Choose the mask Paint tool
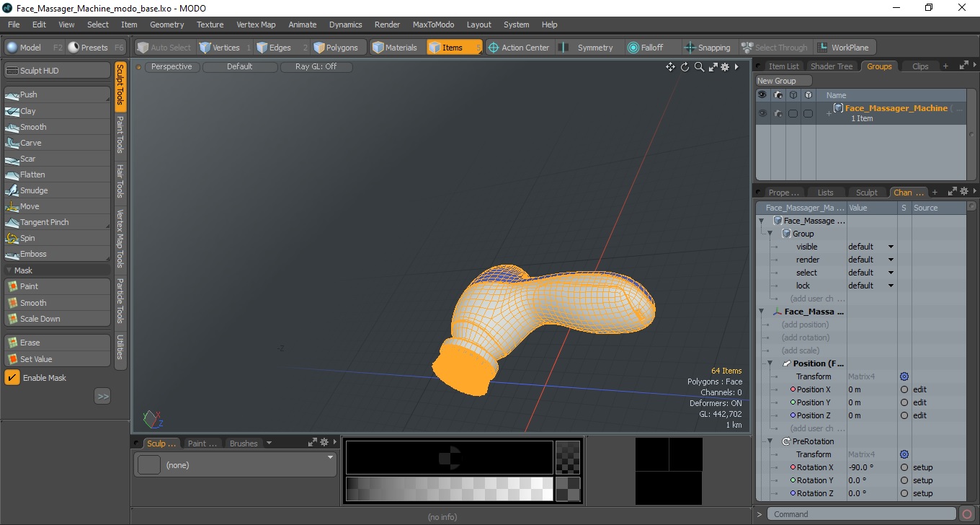Viewport: 980px width, 525px height. pyautogui.click(x=57, y=286)
